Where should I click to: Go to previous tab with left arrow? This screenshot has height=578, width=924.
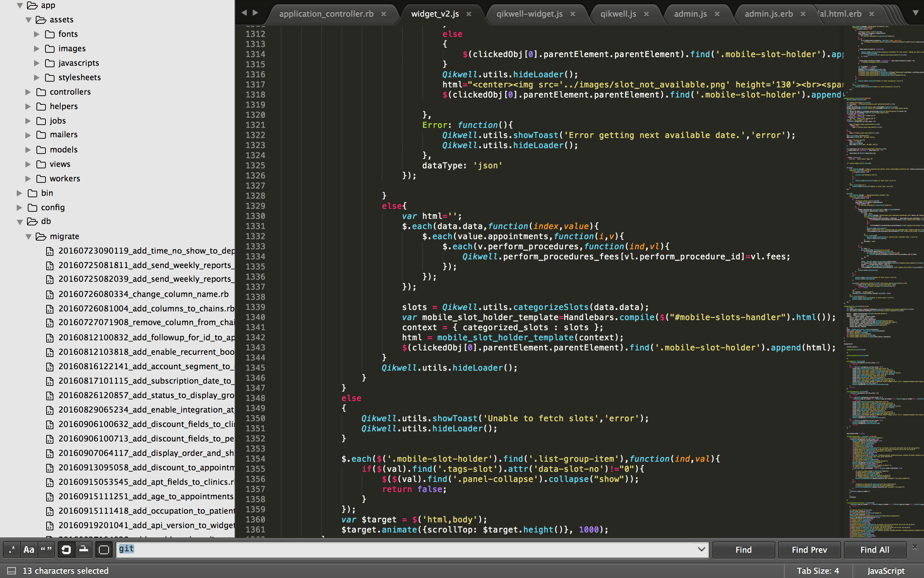click(244, 13)
